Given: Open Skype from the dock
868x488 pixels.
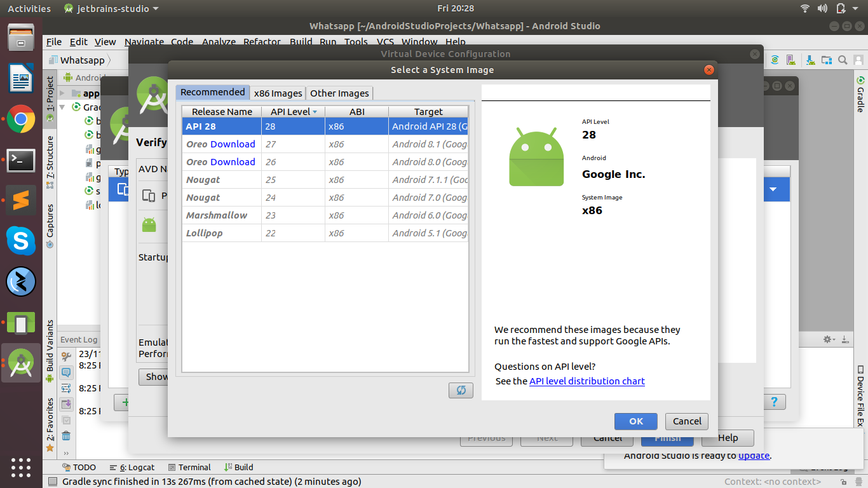Looking at the screenshot, I should pyautogui.click(x=21, y=241).
